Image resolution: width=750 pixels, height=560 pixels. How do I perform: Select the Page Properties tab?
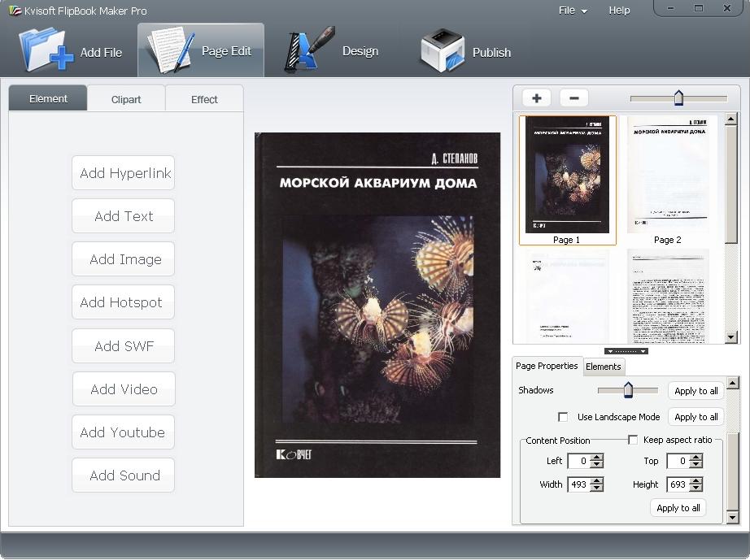tap(547, 366)
